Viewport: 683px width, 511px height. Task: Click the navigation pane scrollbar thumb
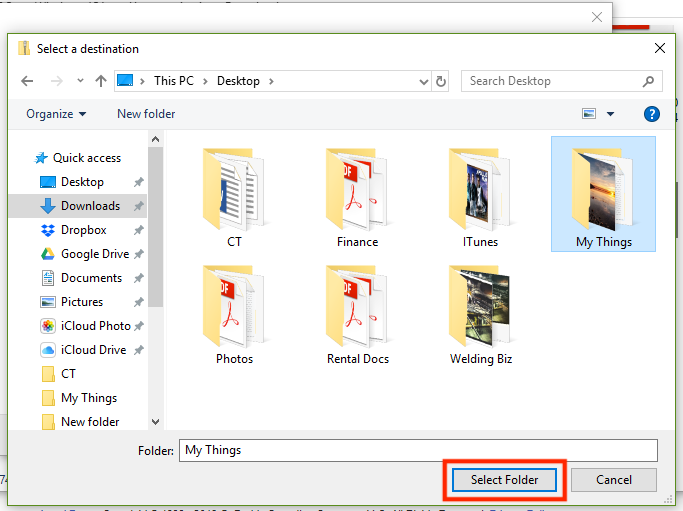pyautogui.click(x=155, y=227)
